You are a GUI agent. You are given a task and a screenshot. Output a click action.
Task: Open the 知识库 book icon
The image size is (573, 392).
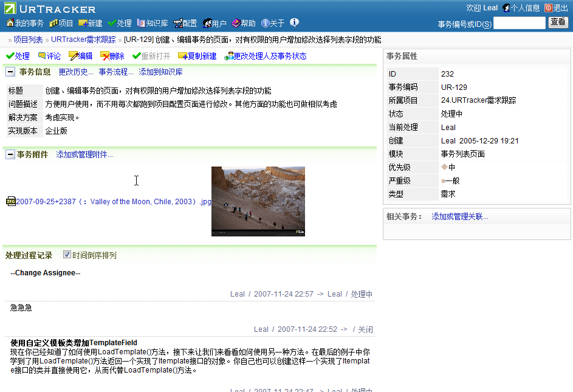tap(141, 23)
